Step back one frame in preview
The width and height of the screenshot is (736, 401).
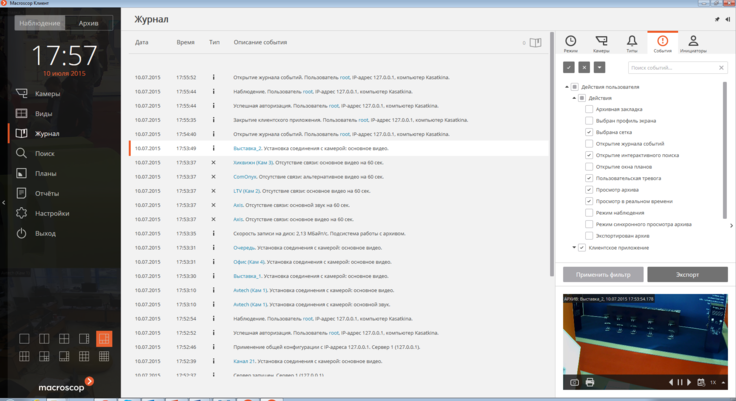[x=671, y=382]
